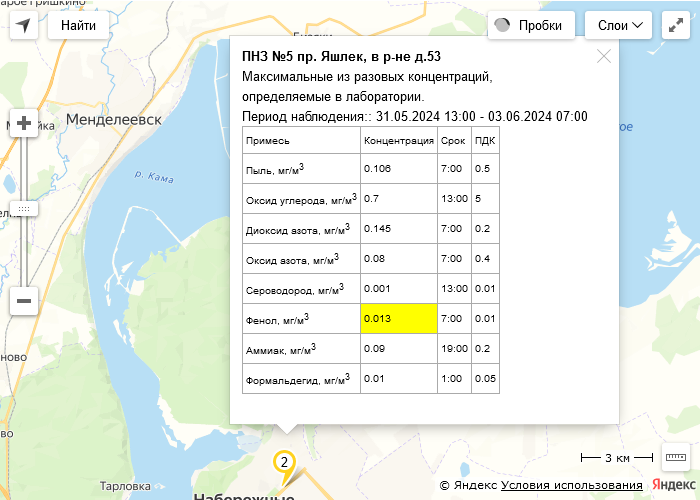Zoom in with the plus button

coord(24,123)
